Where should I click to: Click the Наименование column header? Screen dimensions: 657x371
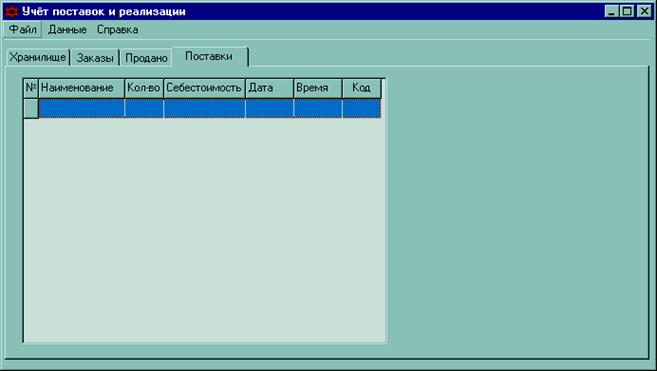tap(82, 88)
